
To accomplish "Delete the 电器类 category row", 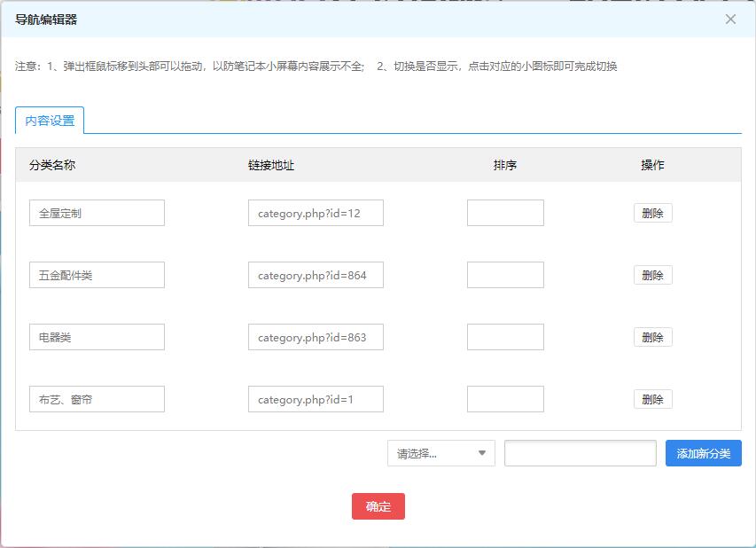I will tap(652, 337).
